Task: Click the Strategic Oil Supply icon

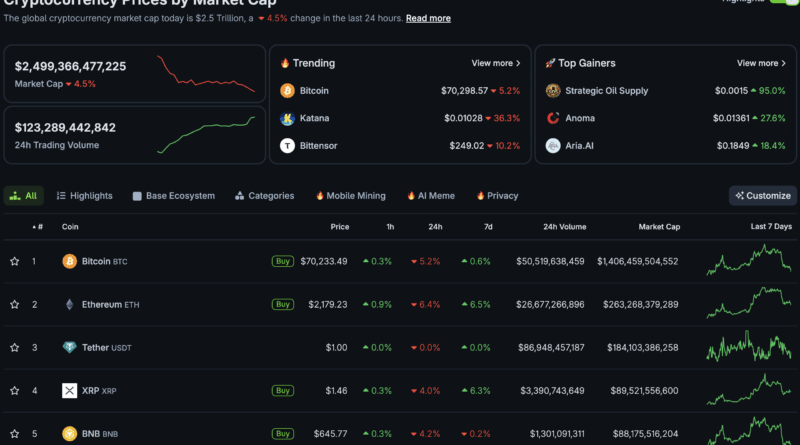Action: (553, 91)
